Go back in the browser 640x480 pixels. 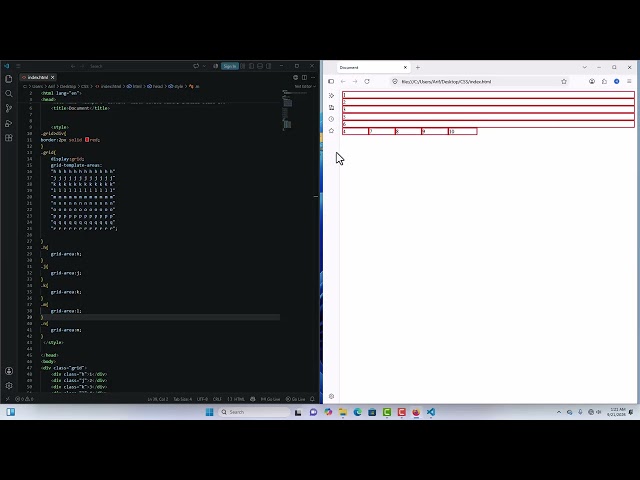click(343, 81)
